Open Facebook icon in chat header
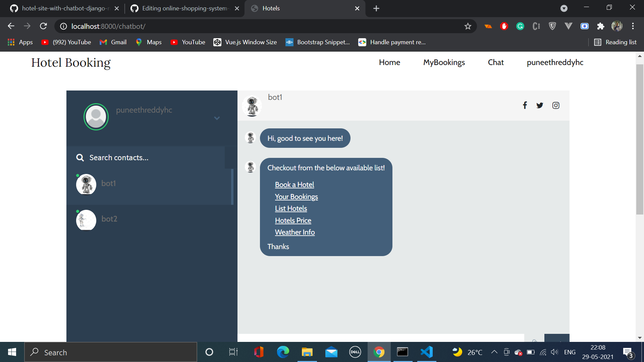Image resolution: width=644 pixels, height=362 pixels. (525, 105)
